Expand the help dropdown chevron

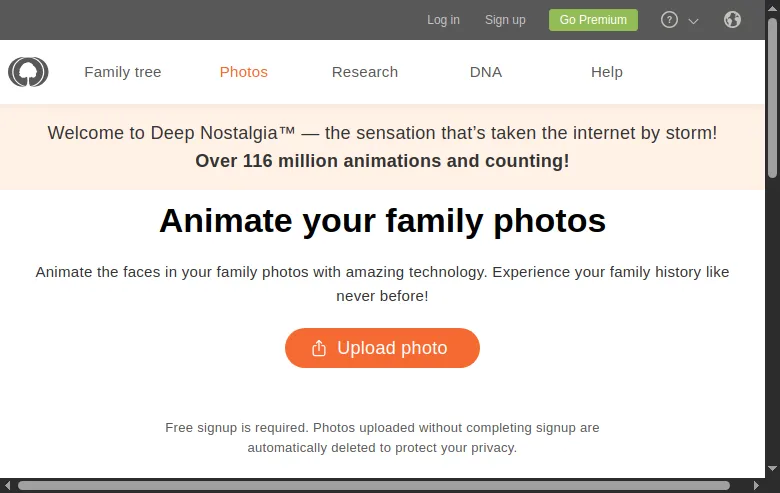(x=693, y=21)
